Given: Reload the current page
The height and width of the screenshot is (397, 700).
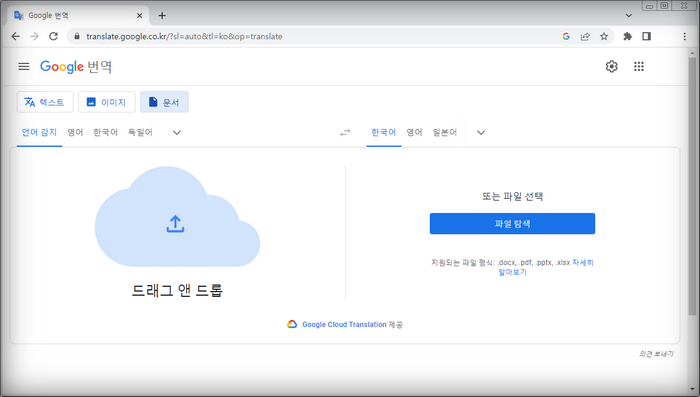Looking at the screenshot, I should (53, 36).
